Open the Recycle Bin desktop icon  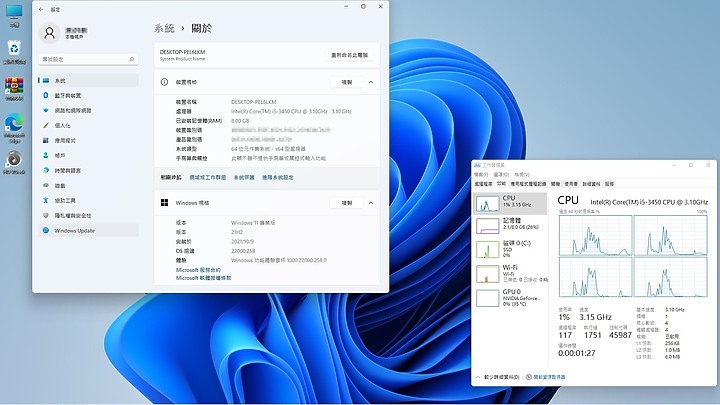click(14, 51)
